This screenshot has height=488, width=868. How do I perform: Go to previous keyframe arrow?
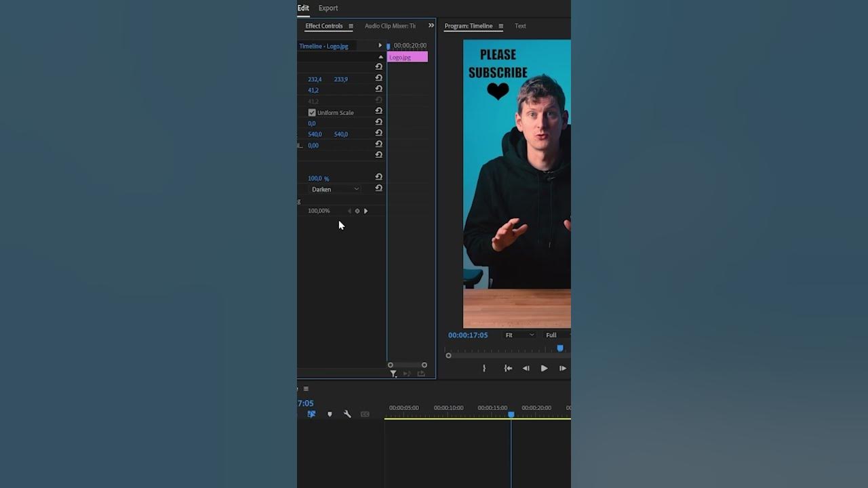pos(350,211)
